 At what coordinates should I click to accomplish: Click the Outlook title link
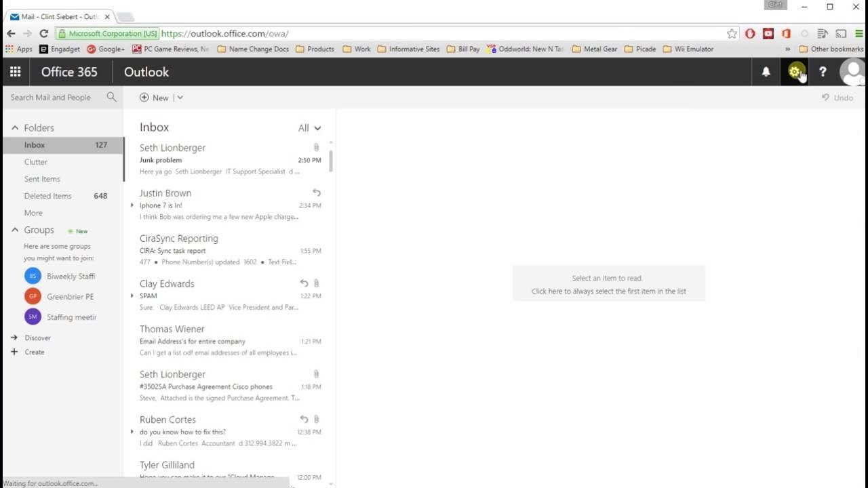pyautogui.click(x=146, y=72)
